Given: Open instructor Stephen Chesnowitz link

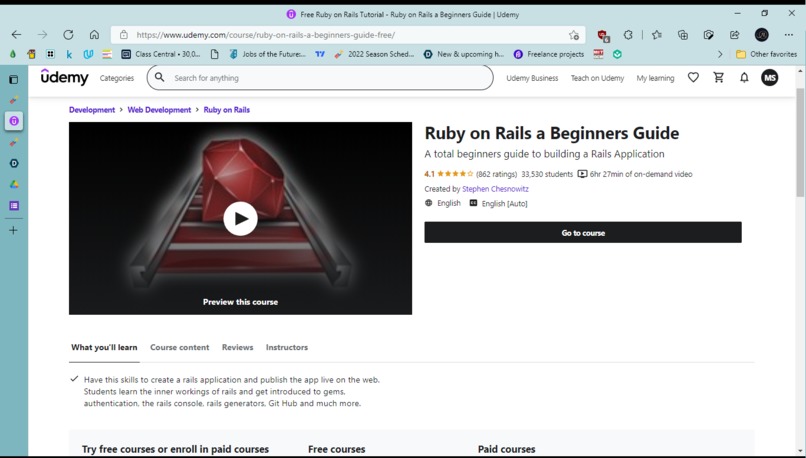Looking at the screenshot, I should pyautogui.click(x=495, y=189).
